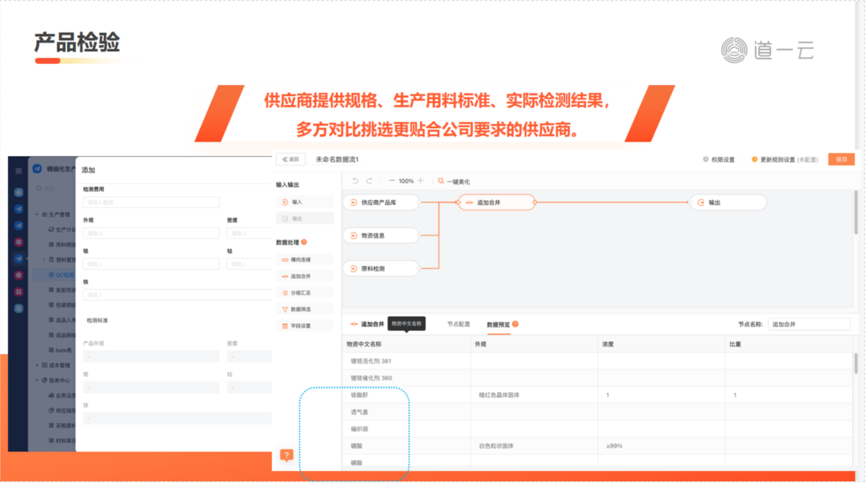Open 更新规则设置 update rule settings
868x489 pixels.
(x=784, y=159)
